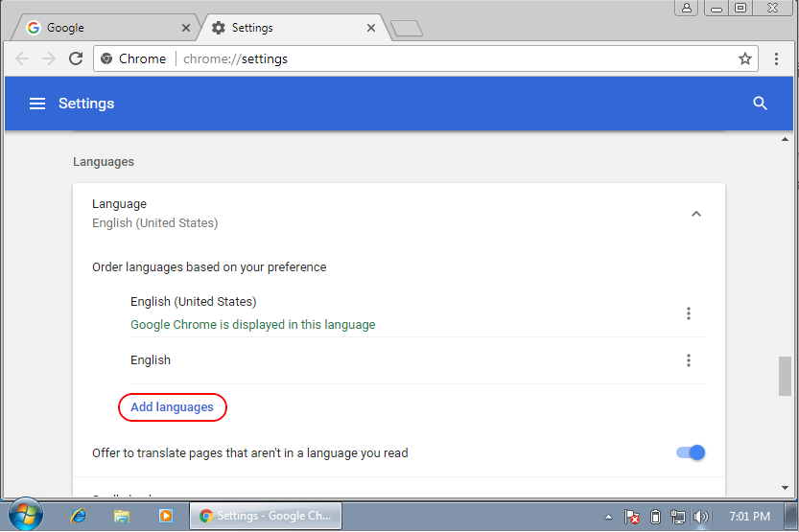
Task: Open more actions for the English language row
Action: (689, 360)
